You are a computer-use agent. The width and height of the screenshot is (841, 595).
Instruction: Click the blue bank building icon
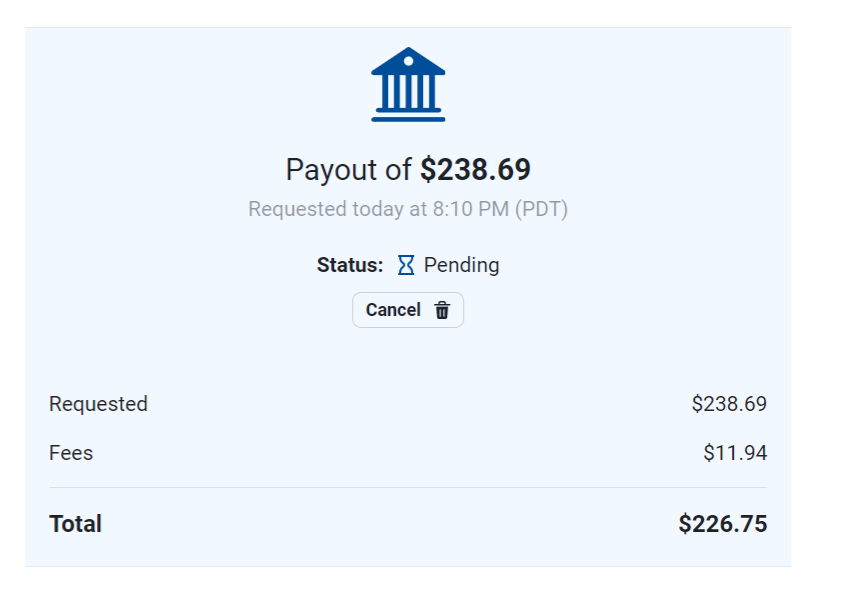coord(408,84)
